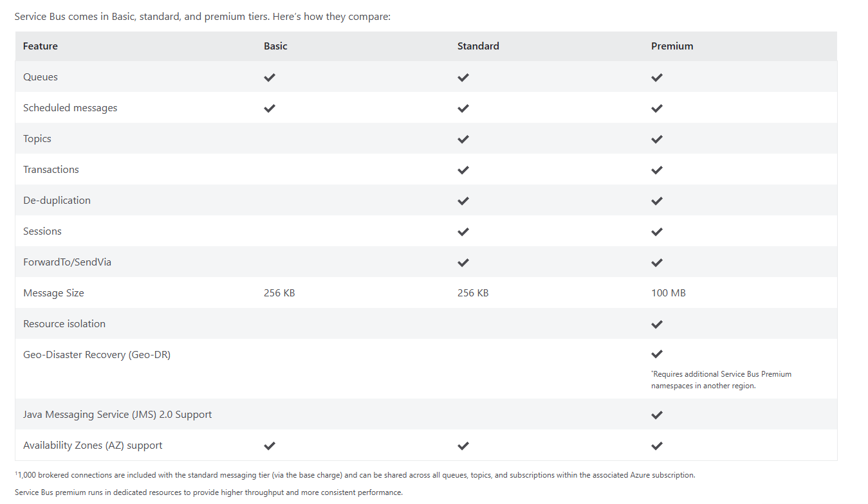Image resolution: width=868 pixels, height=504 pixels.
Task: Click the Standard checkmark for Topics
Action: click(x=463, y=139)
